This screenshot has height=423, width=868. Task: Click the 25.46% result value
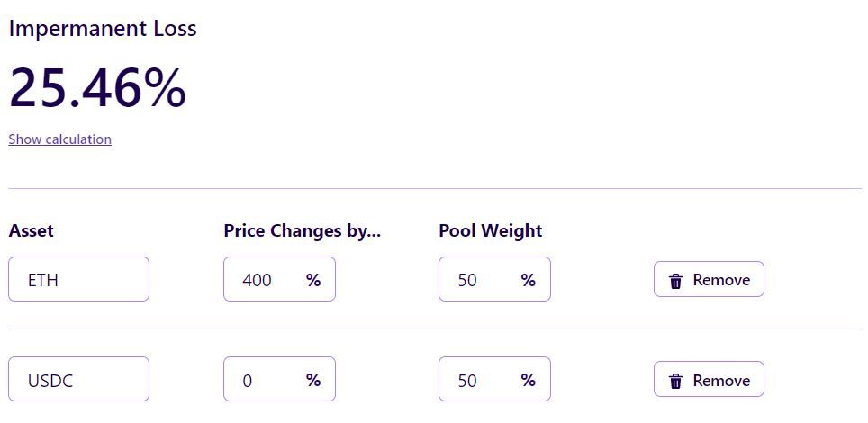(x=97, y=88)
